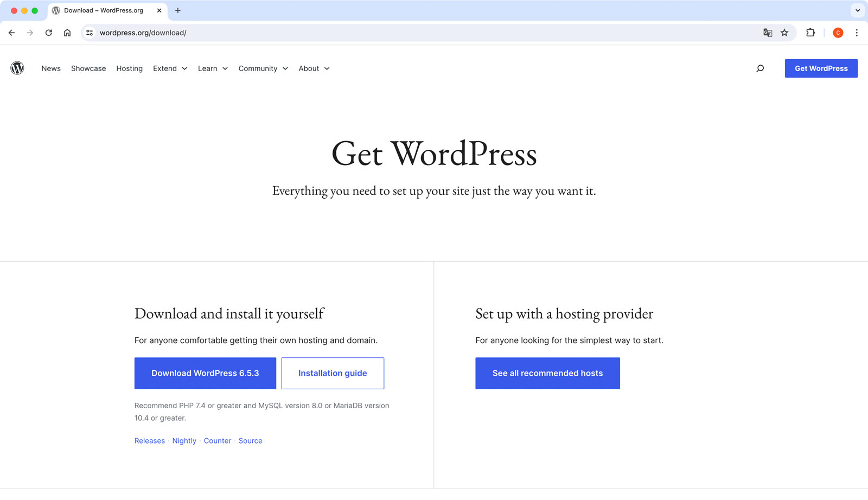Reload the page with the refresh icon
The width and height of the screenshot is (868, 500).
(x=49, y=33)
